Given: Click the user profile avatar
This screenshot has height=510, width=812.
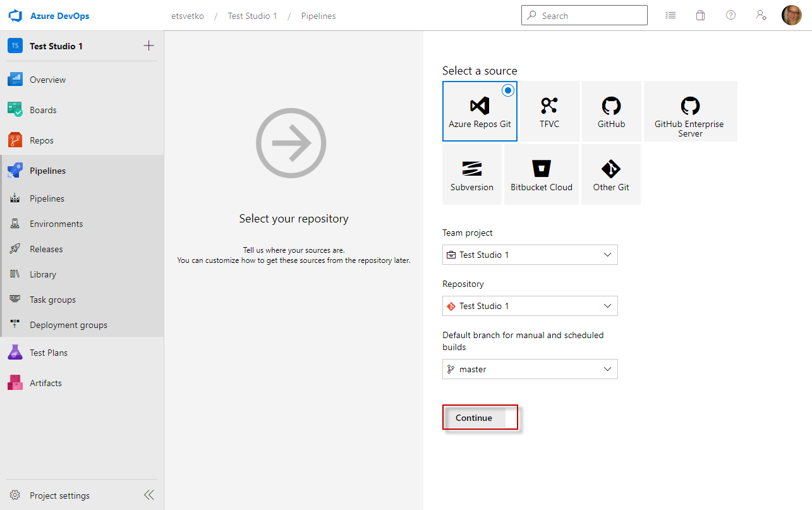Looking at the screenshot, I should 792,15.
